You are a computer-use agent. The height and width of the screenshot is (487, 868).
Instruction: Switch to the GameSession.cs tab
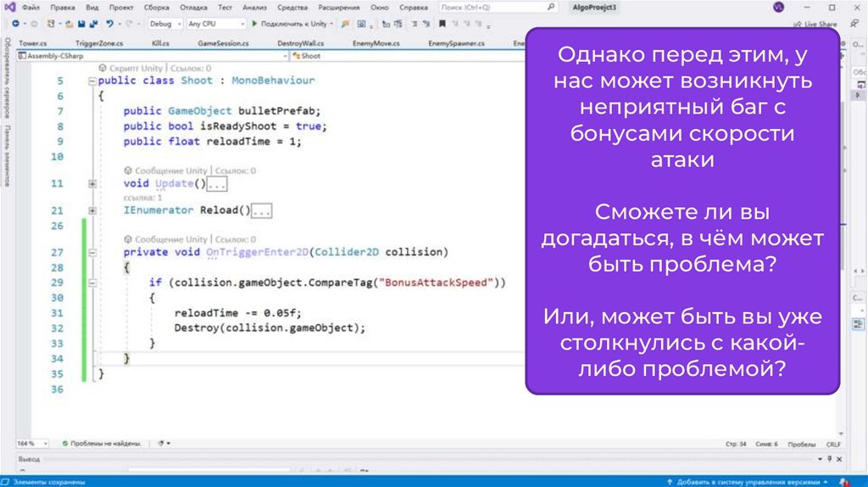[x=223, y=42]
